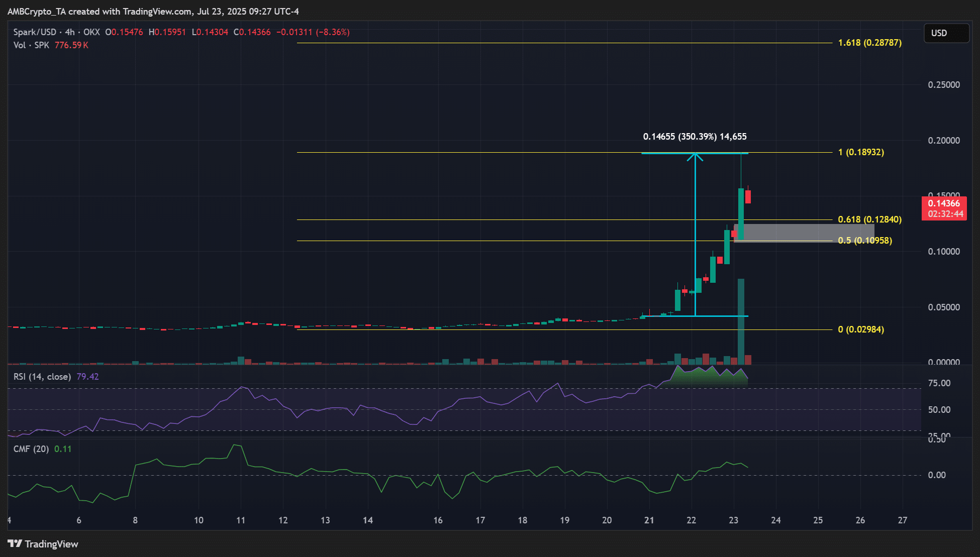Screen dimensions: 980x557
Task: Click date label 8 on time axis
Action: tap(135, 520)
